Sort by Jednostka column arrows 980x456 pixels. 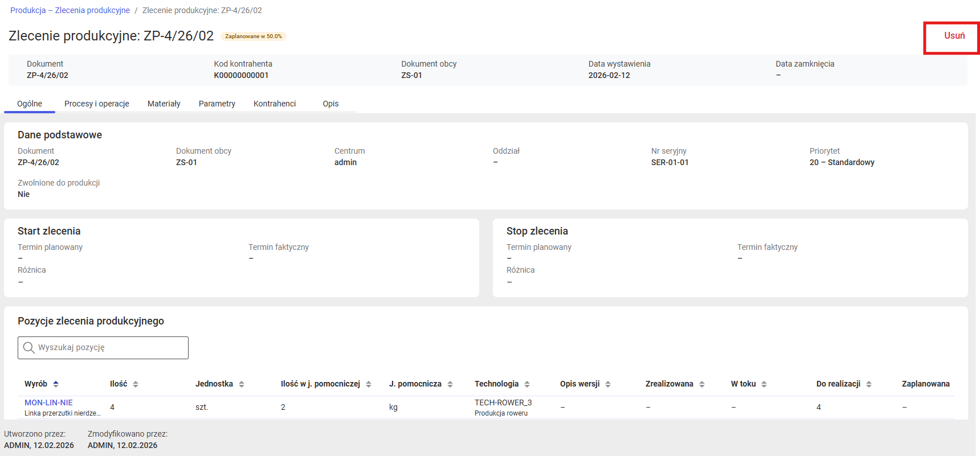242,384
